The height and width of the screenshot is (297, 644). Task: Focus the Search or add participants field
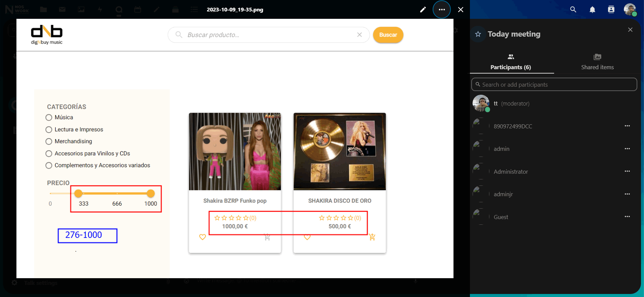(x=554, y=85)
